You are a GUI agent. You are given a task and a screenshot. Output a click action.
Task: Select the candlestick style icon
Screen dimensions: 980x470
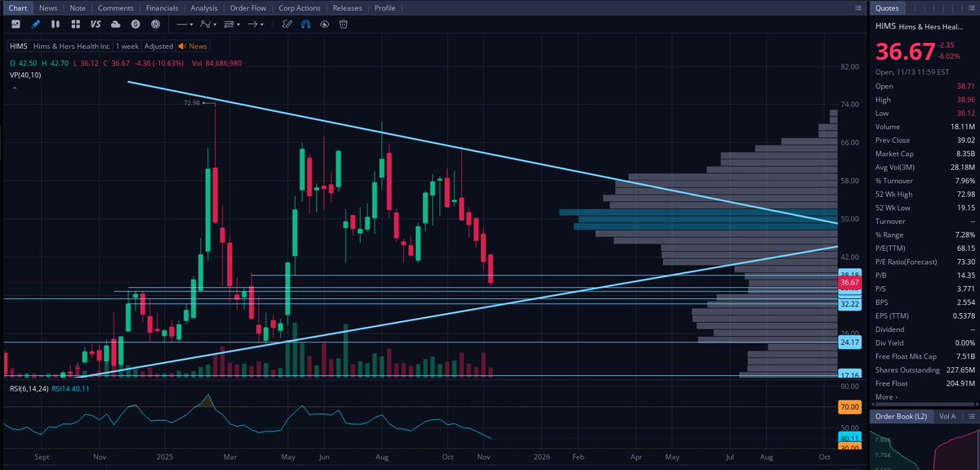click(55, 24)
